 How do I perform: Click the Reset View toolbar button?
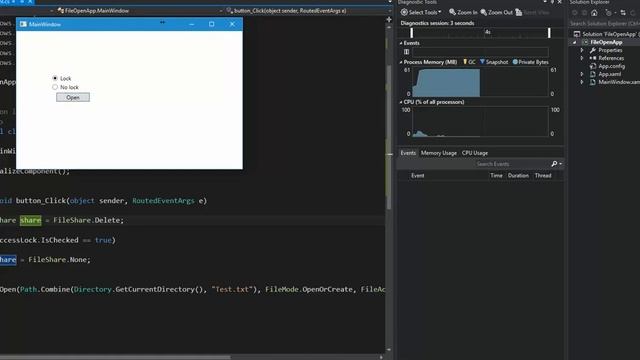tap(532, 12)
